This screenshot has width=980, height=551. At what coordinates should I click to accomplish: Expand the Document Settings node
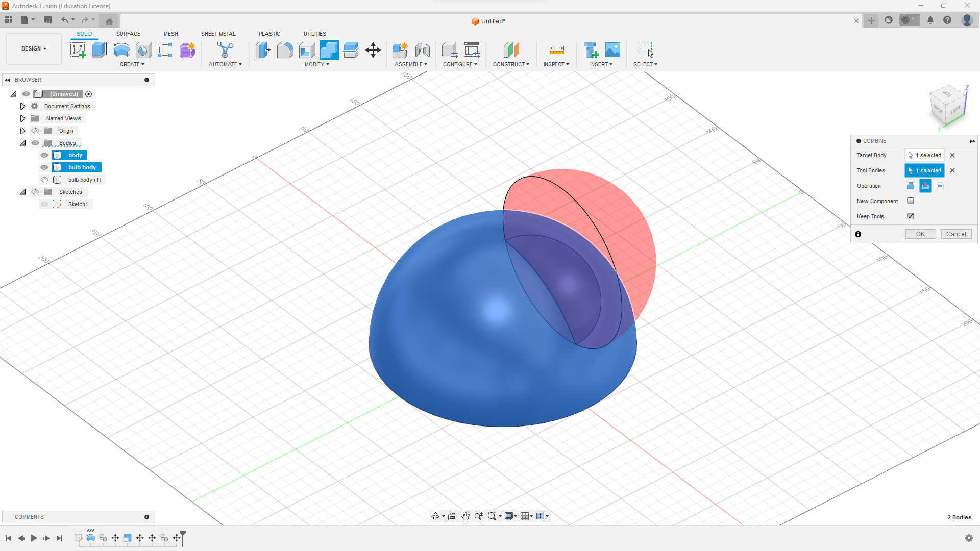pos(22,106)
